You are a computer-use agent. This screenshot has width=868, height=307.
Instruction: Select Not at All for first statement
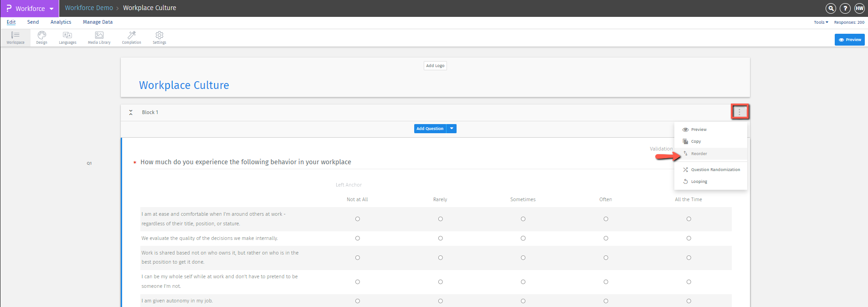point(358,219)
